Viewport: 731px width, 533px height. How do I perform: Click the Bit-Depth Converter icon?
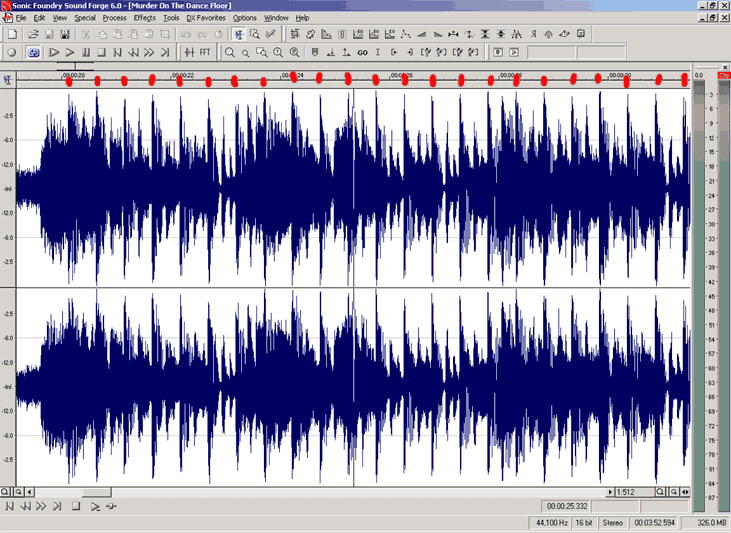click(x=342, y=34)
